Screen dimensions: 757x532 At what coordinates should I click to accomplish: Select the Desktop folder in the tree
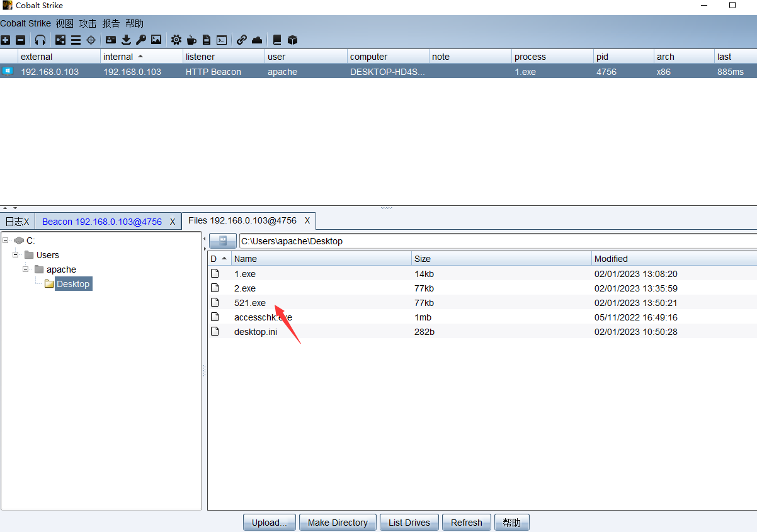coord(73,284)
